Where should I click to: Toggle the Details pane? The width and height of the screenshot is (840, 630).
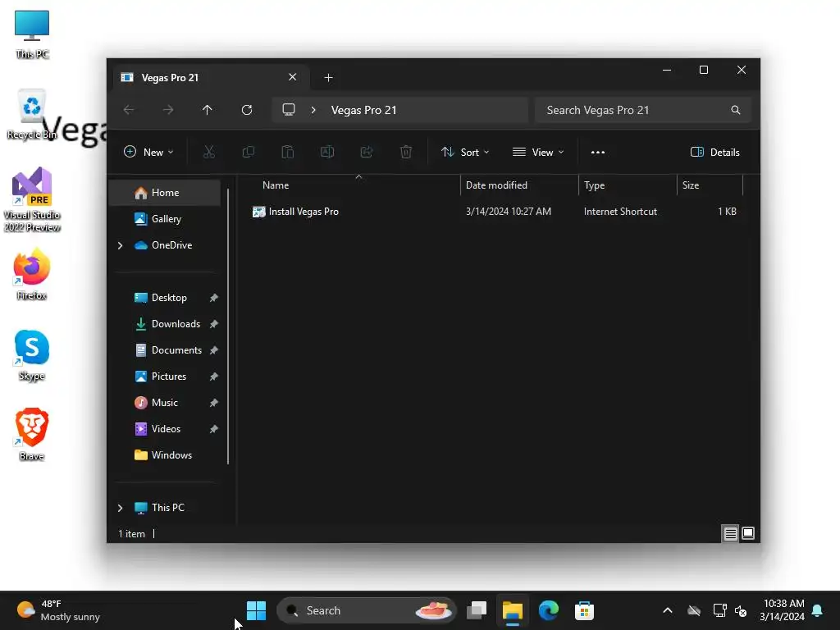pyautogui.click(x=714, y=152)
